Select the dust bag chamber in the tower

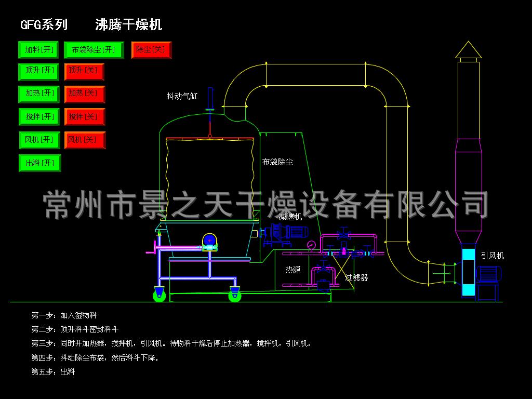pos(210,178)
